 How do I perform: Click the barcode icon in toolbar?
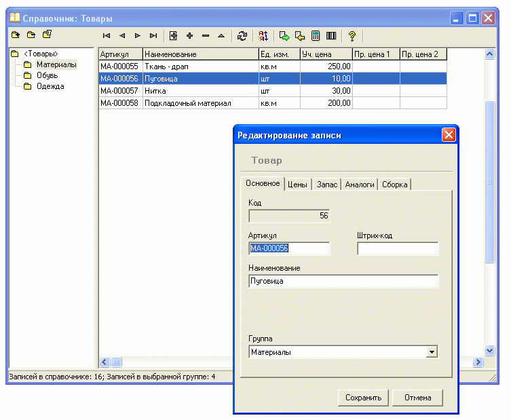pos(331,35)
